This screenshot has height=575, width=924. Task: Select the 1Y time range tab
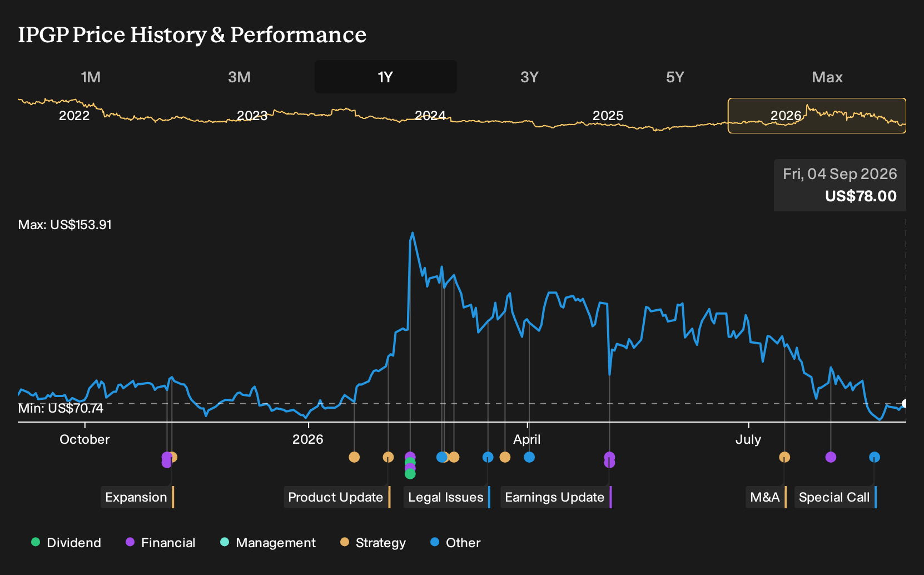[x=386, y=77]
